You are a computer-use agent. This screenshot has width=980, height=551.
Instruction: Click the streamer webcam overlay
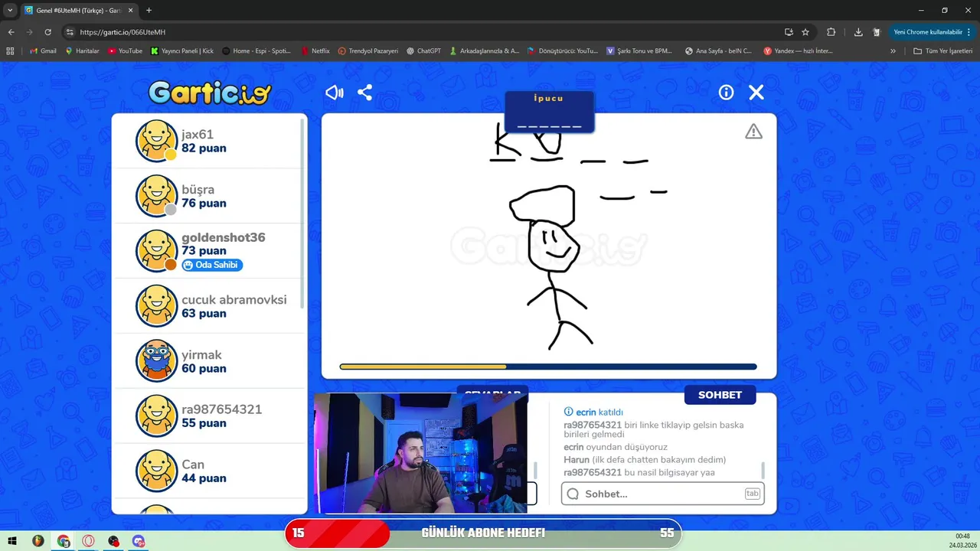pyautogui.click(x=420, y=453)
